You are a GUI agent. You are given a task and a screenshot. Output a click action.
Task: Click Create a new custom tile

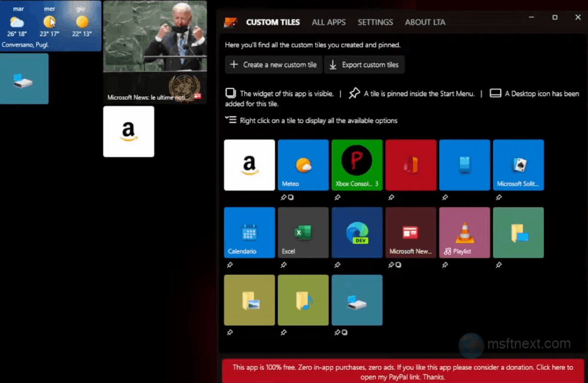[273, 64]
